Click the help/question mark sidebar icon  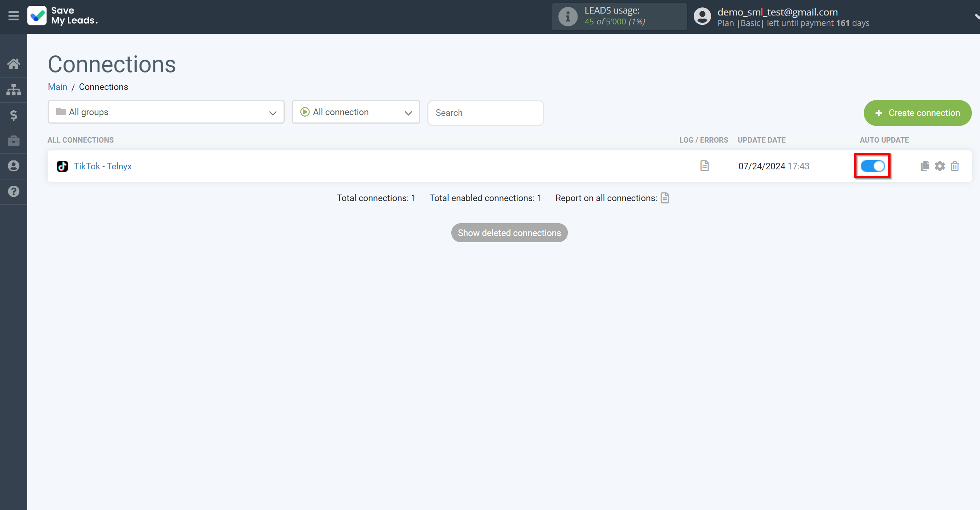tap(14, 191)
